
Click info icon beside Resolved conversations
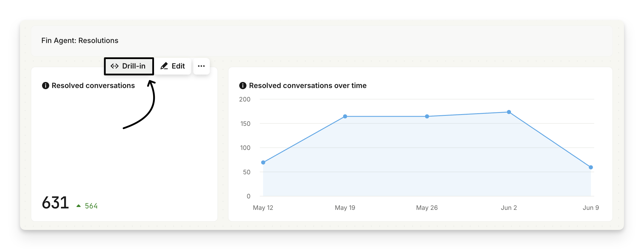coord(46,86)
